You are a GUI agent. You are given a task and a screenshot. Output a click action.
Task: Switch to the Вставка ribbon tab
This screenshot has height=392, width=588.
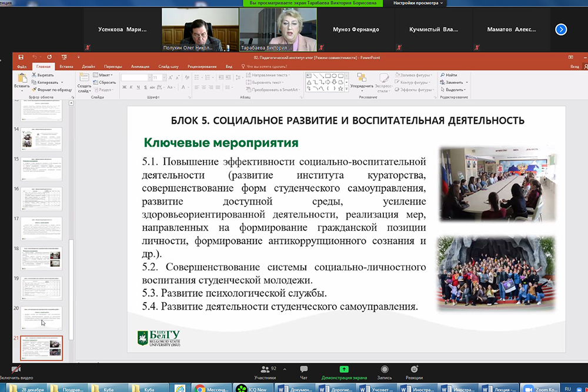coord(66,66)
